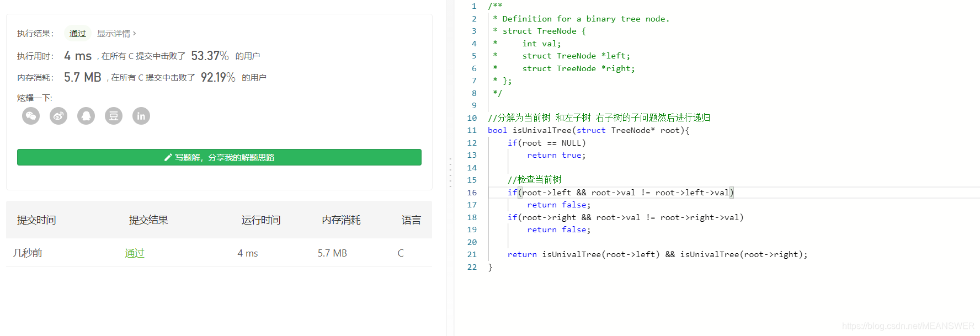Share result via the QQ icon

coord(86,116)
